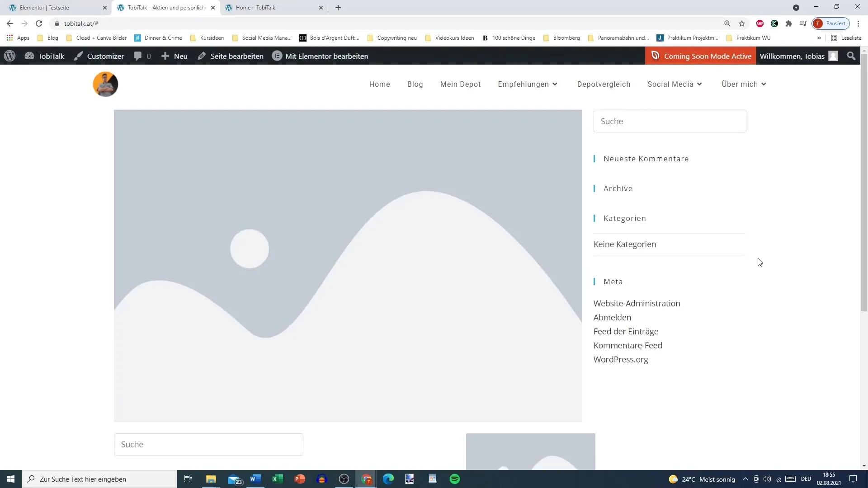The image size is (868, 488).
Task: Click the admin bar search magnifier icon
Action: 851,56
